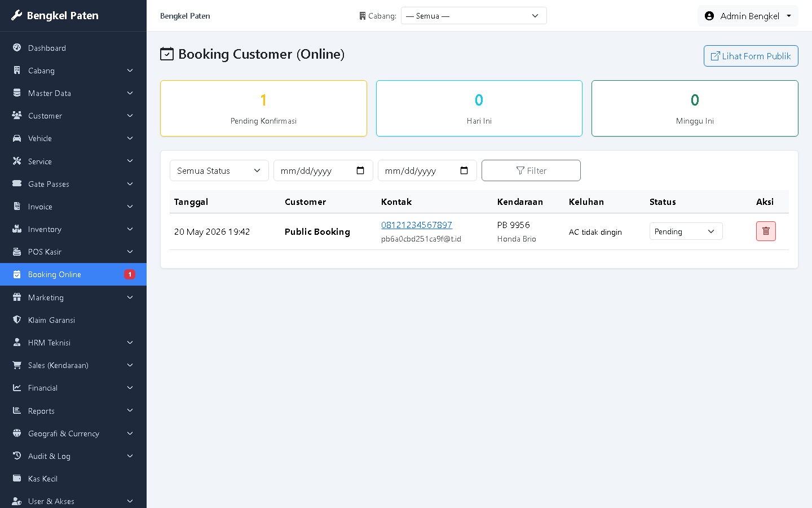Click the Financial chart icon
The image size is (812, 508).
click(x=17, y=388)
